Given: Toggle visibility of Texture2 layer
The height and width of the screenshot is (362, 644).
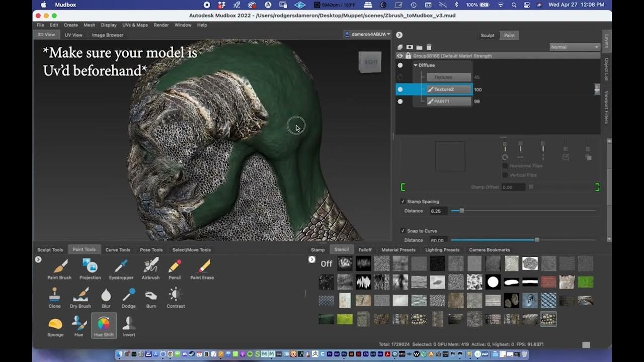Looking at the screenshot, I should [x=400, y=89].
